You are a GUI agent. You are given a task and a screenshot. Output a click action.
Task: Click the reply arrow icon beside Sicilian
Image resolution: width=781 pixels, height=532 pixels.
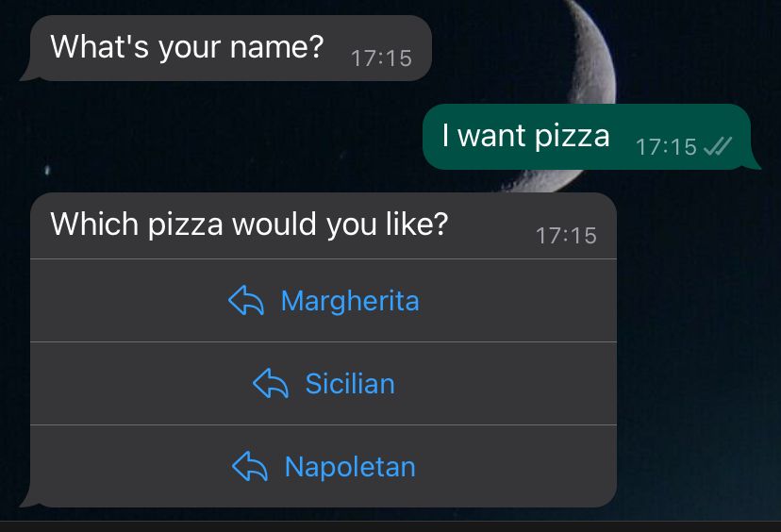271,383
